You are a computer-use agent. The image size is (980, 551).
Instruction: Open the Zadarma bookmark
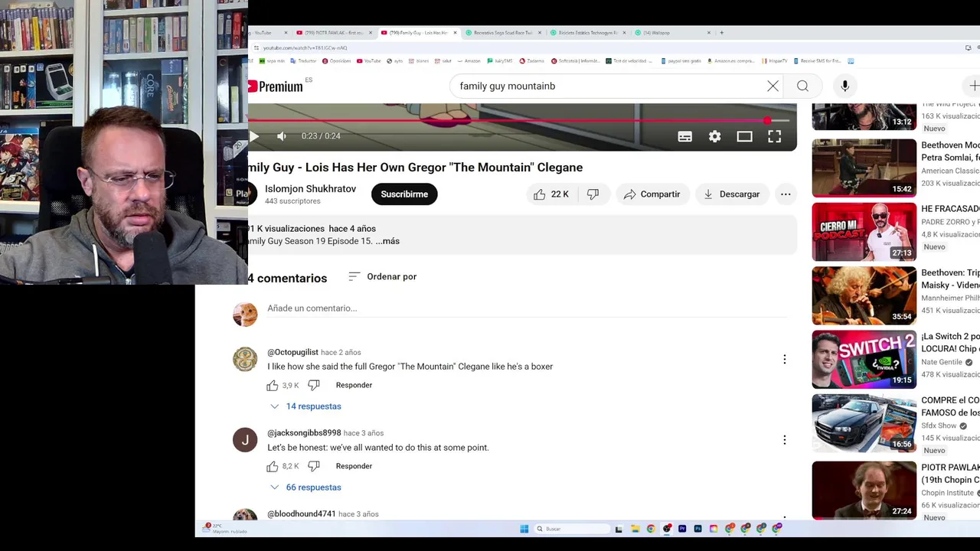tap(531, 61)
